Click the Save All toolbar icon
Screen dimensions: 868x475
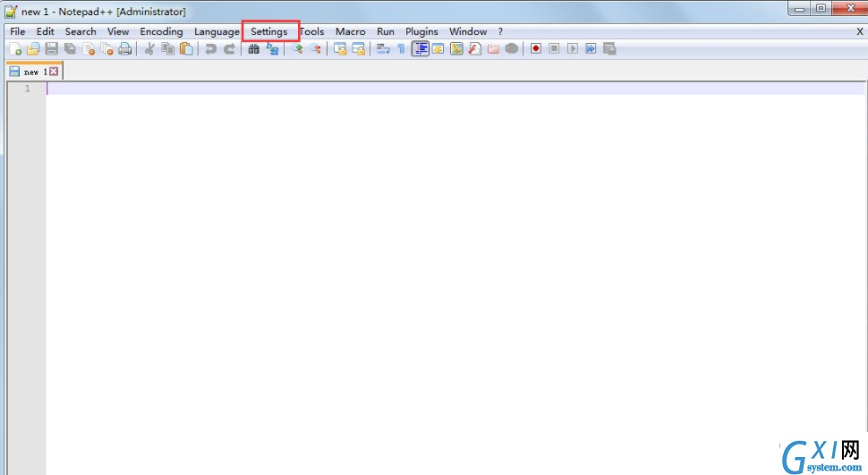pos(71,48)
